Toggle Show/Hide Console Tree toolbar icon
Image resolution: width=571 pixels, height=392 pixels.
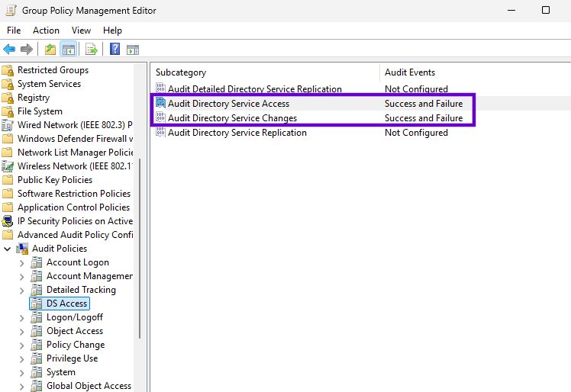click(x=68, y=50)
